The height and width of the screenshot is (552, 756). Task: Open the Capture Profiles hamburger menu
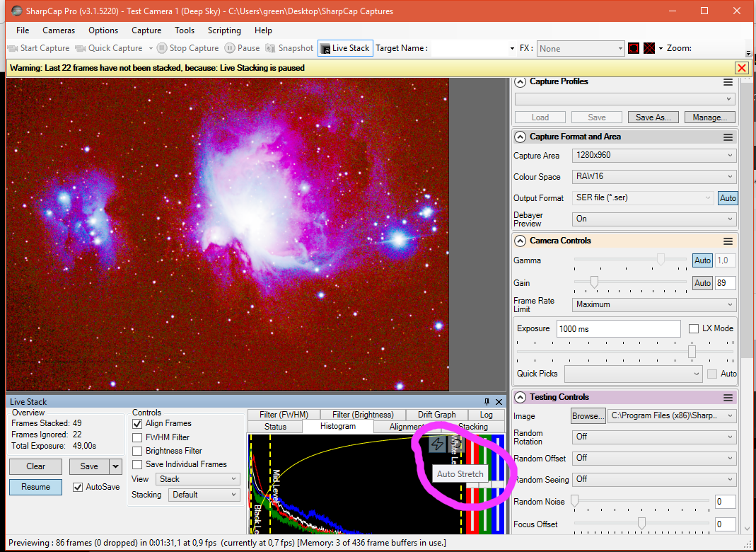coord(728,82)
